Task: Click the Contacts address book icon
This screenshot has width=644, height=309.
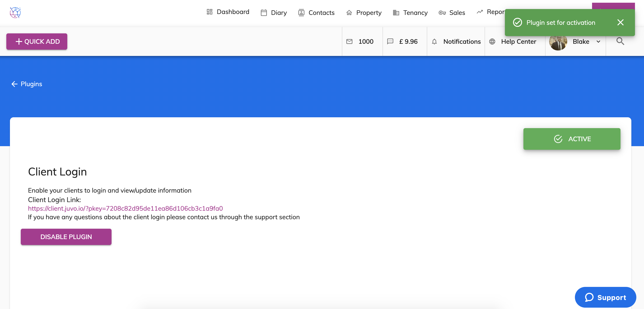Action: (x=301, y=12)
